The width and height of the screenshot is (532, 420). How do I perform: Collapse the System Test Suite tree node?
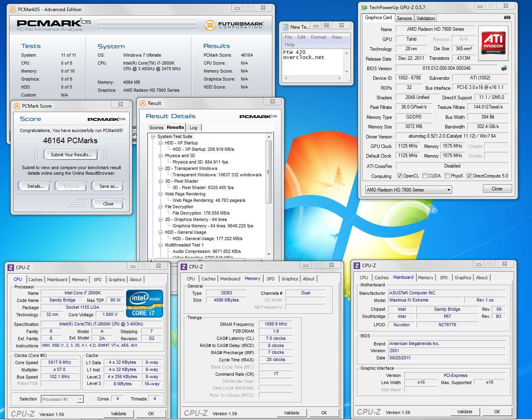(153, 136)
